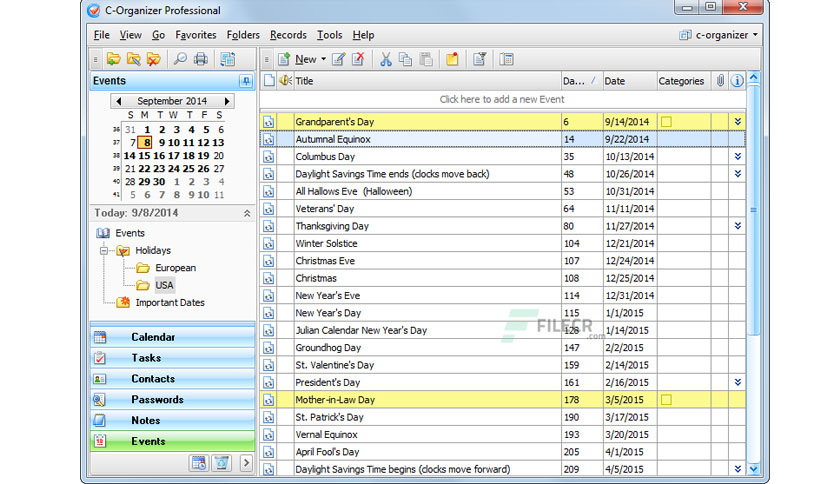Click the synchronize icon in left toolbar

(x=228, y=59)
